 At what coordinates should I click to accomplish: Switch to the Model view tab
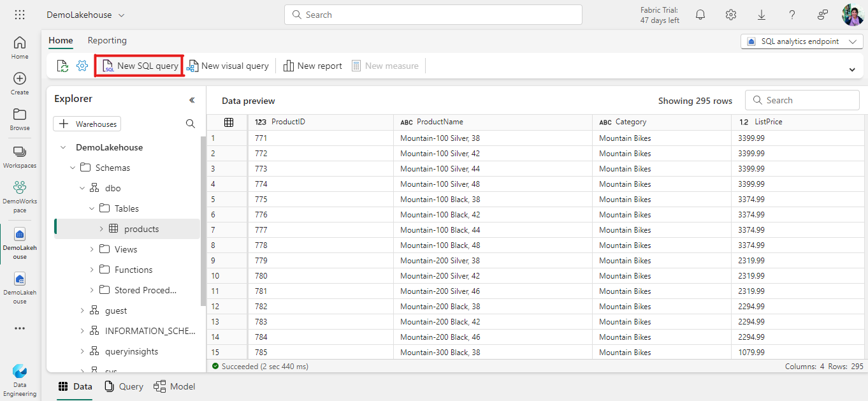point(175,386)
